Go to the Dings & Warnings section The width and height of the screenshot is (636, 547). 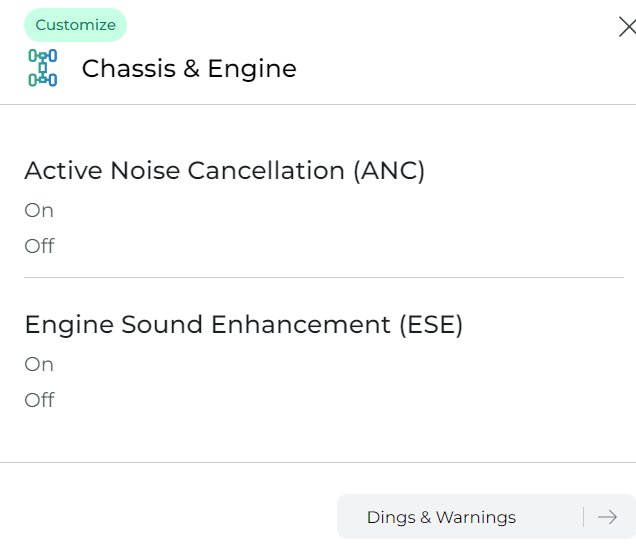[x=486, y=517]
